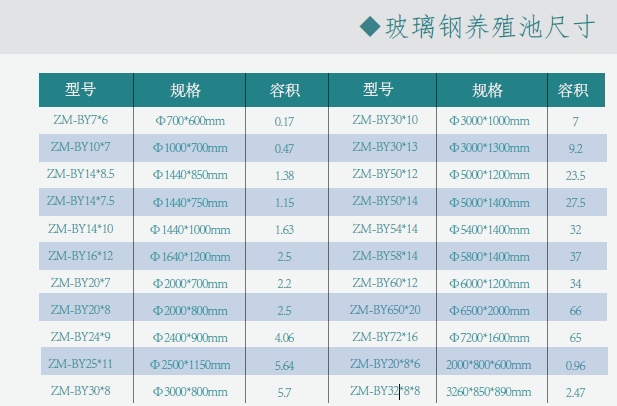The height and width of the screenshot is (406, 617).
Task: Click spec Φ5400*1400mm
Action: pos(489,230)
